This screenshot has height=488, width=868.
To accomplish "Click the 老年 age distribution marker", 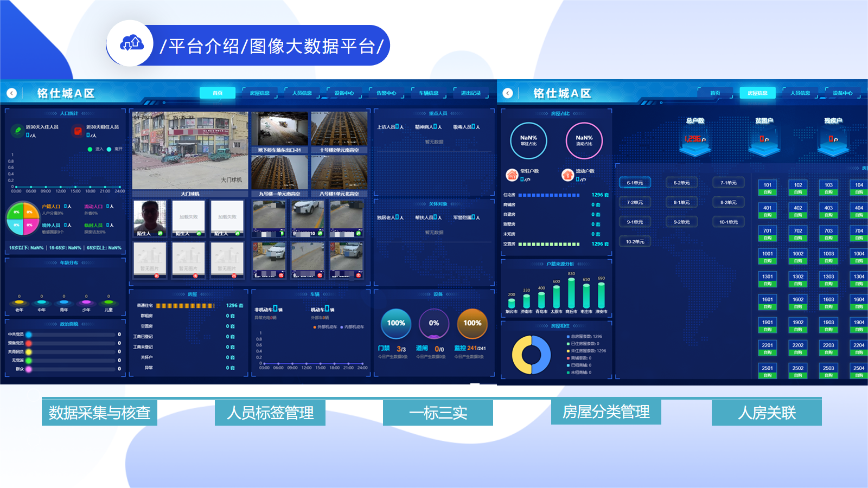I will pos(20,303).
